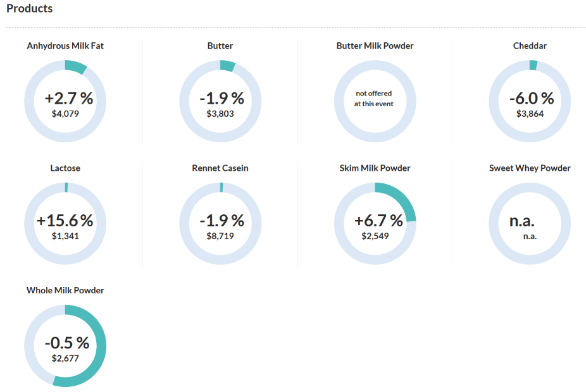Click the Rennet Casein product title
Image resolution: width=586 pixels, height=392 pixels.
tap(220, 168)
